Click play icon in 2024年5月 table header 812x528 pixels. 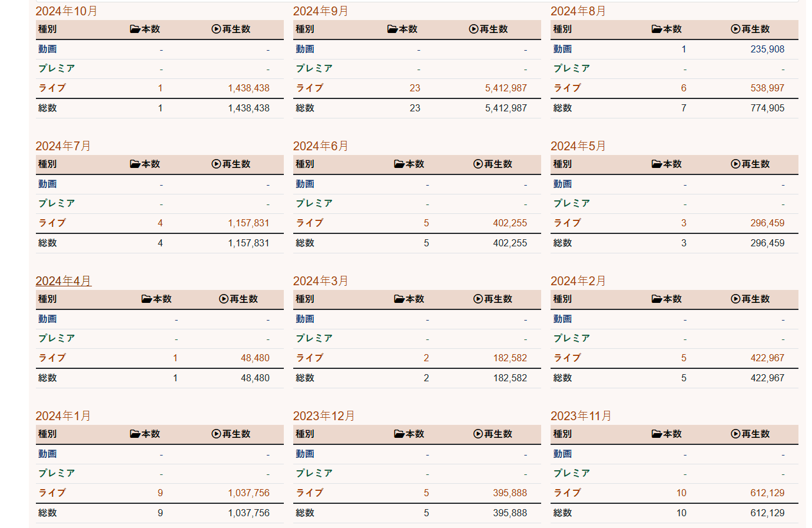735,164
